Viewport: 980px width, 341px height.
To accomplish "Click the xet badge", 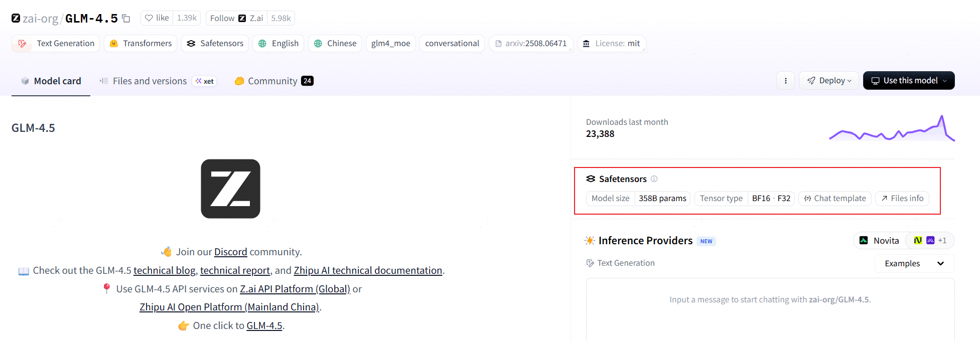I will pos(204,81).
